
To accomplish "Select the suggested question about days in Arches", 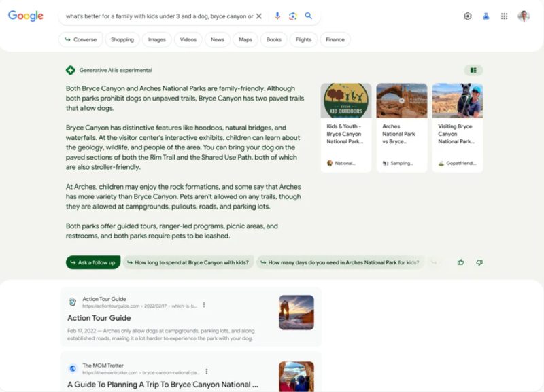I will (341, 262).
